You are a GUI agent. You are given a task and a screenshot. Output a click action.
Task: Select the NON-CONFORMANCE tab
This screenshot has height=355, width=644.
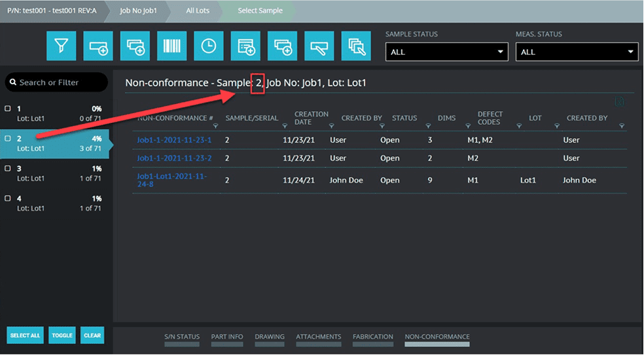coord(437,339)
